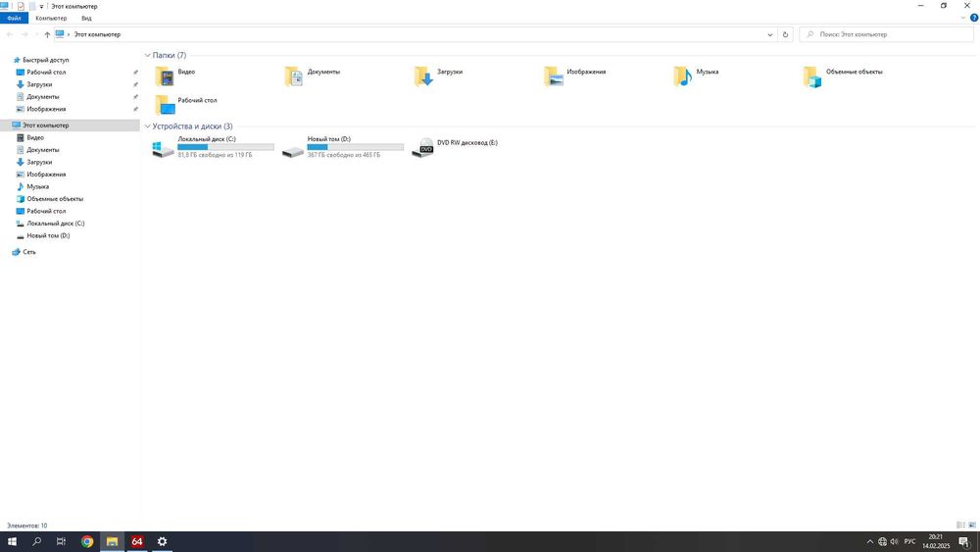Open the Файл menu

(14, 18)
